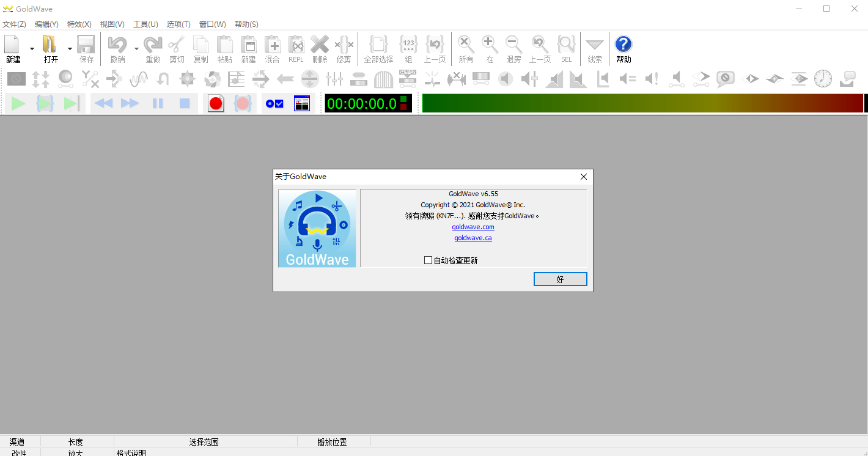Open the 编辑(Y) menu
Image resolution: width=868 pixels, height=456 pixels.
(x=46, y=24)
